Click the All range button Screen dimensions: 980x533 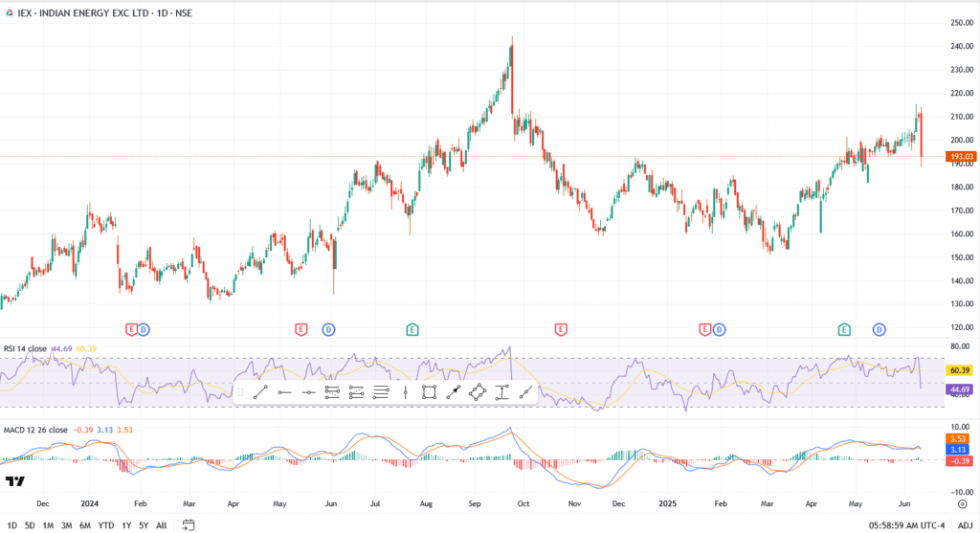[x=161, y=525]
